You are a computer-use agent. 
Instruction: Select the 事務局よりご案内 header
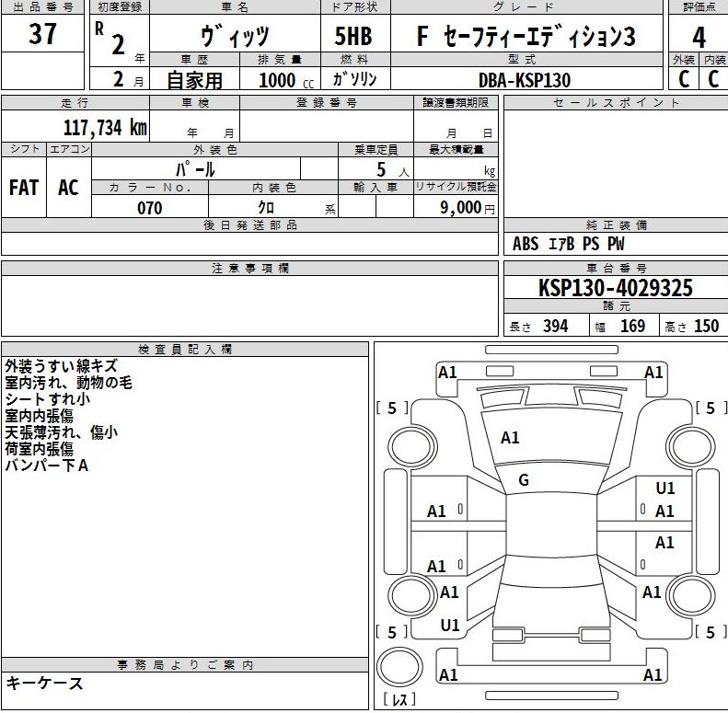[x=185, y=665]
